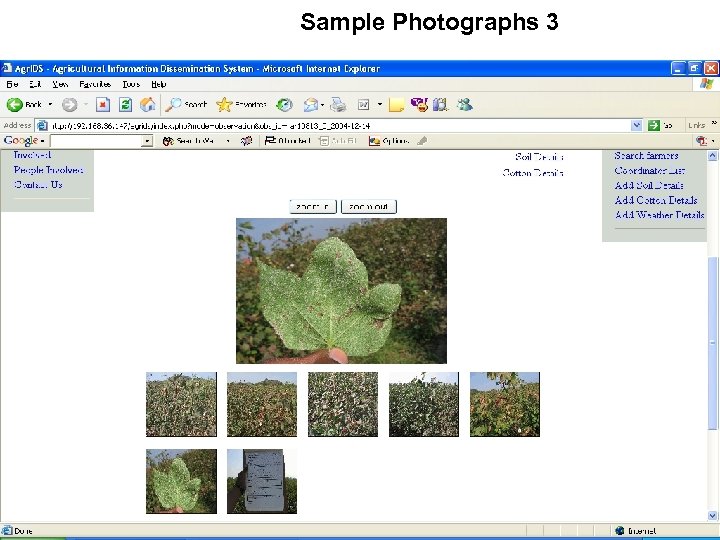Open the Google logo dropdown arrow
The image size is (720, 540).
pos(42,141)
